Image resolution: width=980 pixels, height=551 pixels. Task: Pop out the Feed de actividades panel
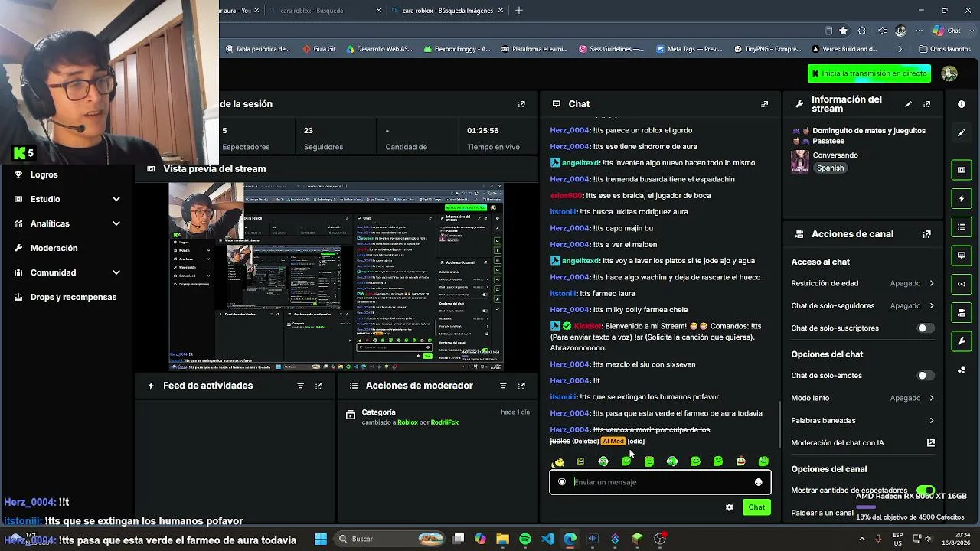pyautogui.click(x=319, y=386)
